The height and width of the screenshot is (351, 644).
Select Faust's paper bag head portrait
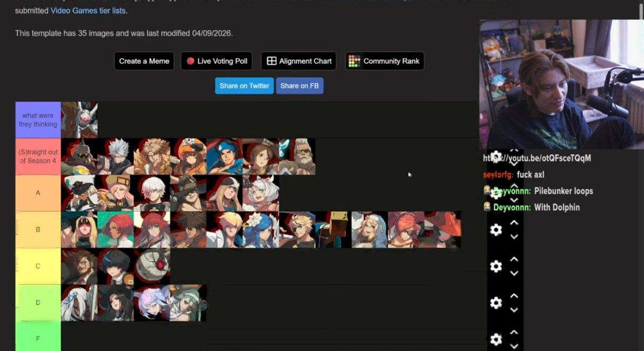pyautogui.click(x=333, y=229)
